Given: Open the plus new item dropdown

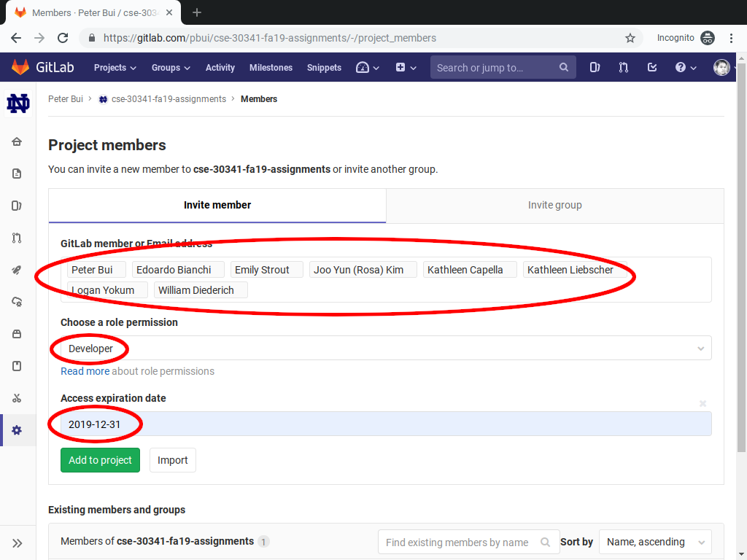Looking at the screenshot, I should click(406, 67).
